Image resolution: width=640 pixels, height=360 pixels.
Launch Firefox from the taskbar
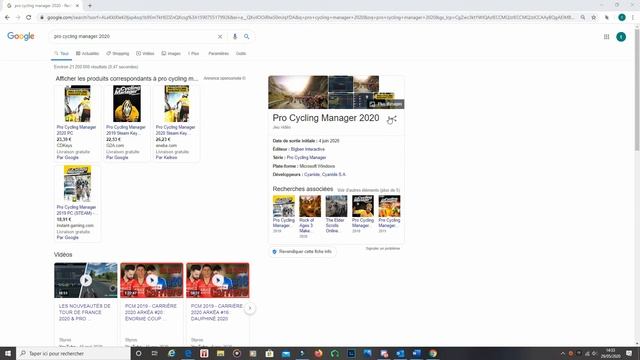point(318,353)
